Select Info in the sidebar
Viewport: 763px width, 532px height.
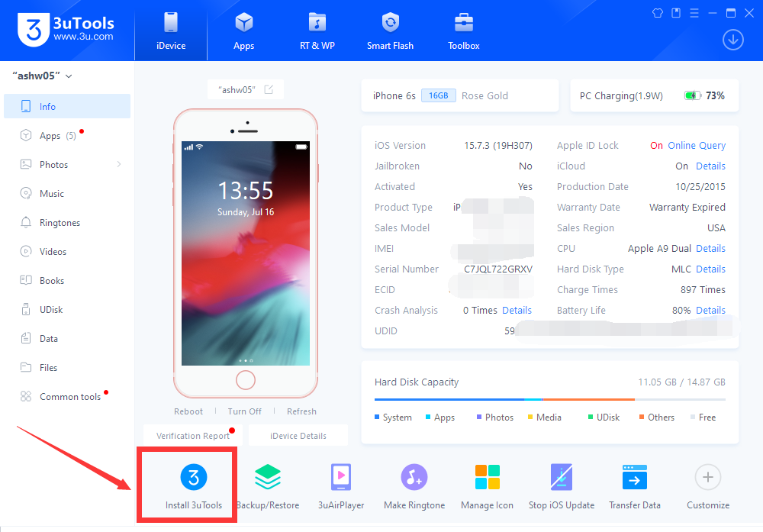point(67,106)
